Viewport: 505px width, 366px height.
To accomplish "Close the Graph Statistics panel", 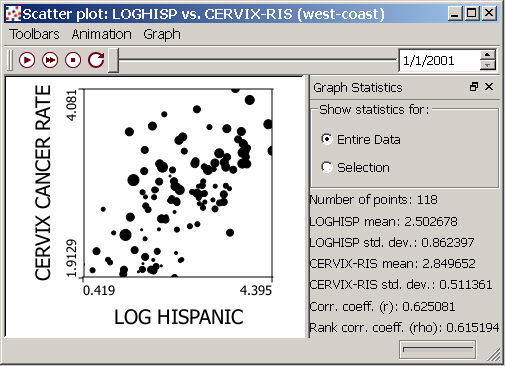I will (489, 87).
